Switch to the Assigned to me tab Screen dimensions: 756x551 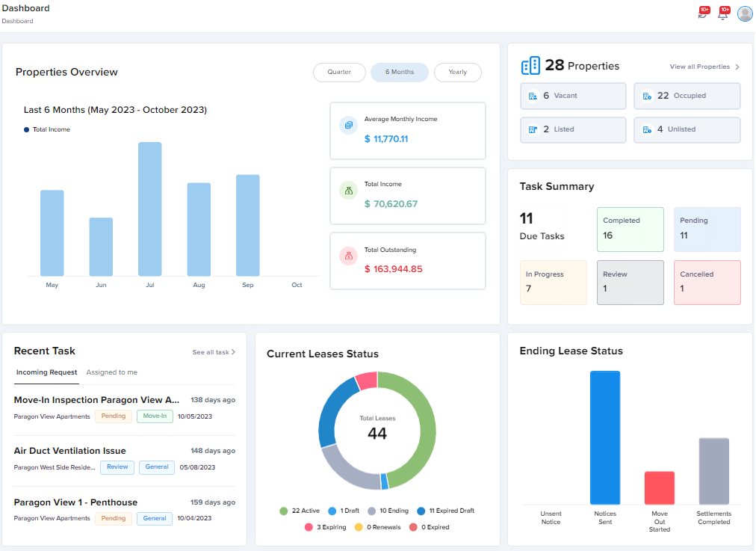tap(112, 372)
